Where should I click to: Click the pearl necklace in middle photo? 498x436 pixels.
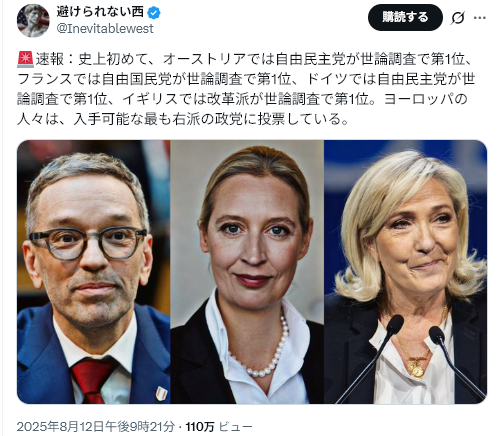263,347
